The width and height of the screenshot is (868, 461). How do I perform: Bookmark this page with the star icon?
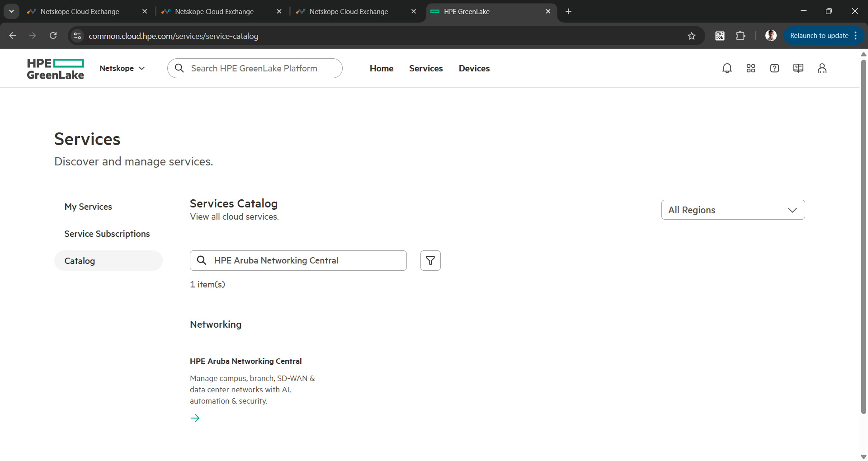coord(692,36)
